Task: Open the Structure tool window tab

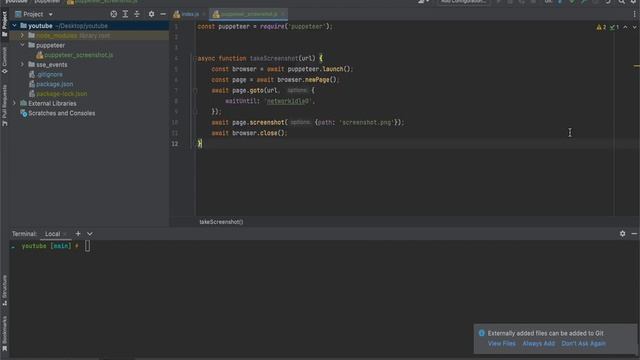Action: (x=4, y=290)
